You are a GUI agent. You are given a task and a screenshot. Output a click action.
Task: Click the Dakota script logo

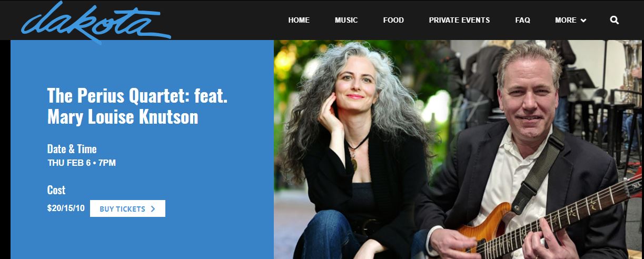pyautogui.click(x=96, y=22)
